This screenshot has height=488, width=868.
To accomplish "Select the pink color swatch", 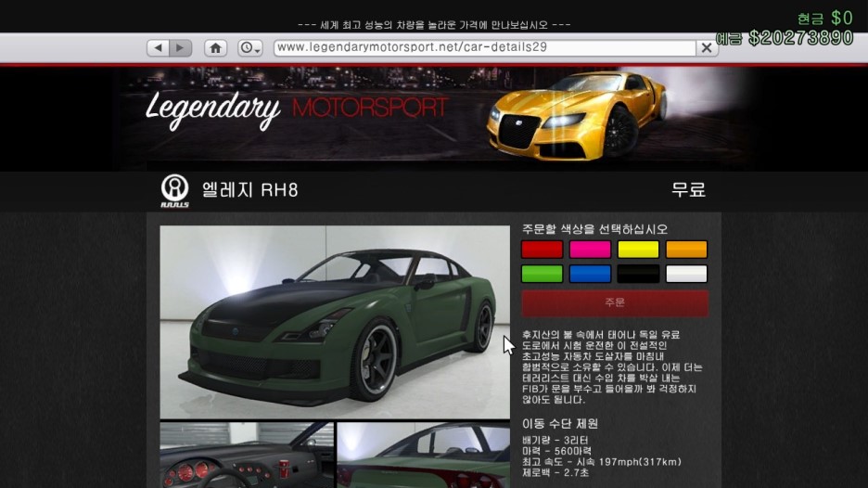I will (x=590, y=250).
